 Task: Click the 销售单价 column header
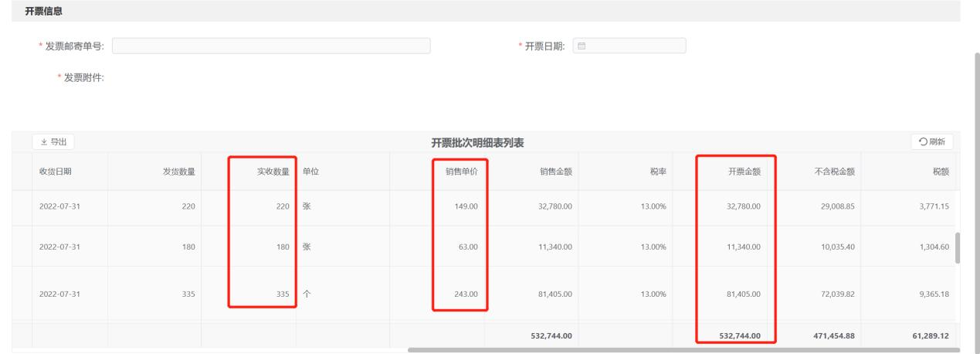coord(461,172)
